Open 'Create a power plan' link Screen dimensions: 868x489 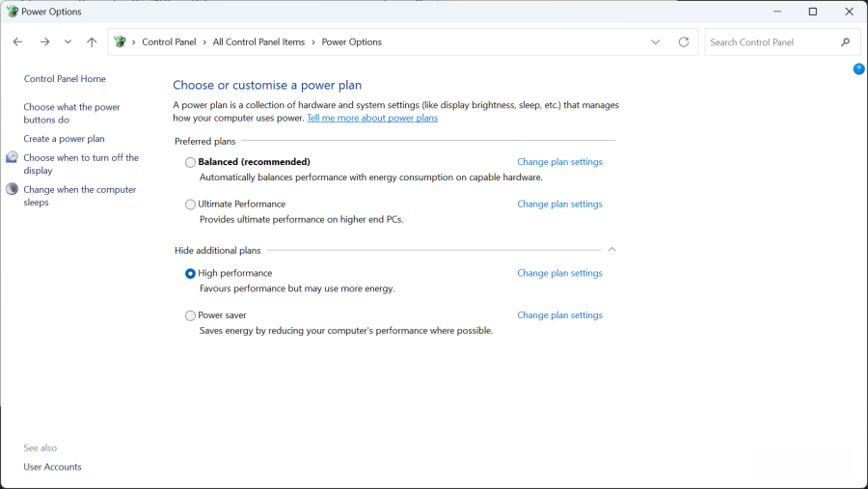64,139
